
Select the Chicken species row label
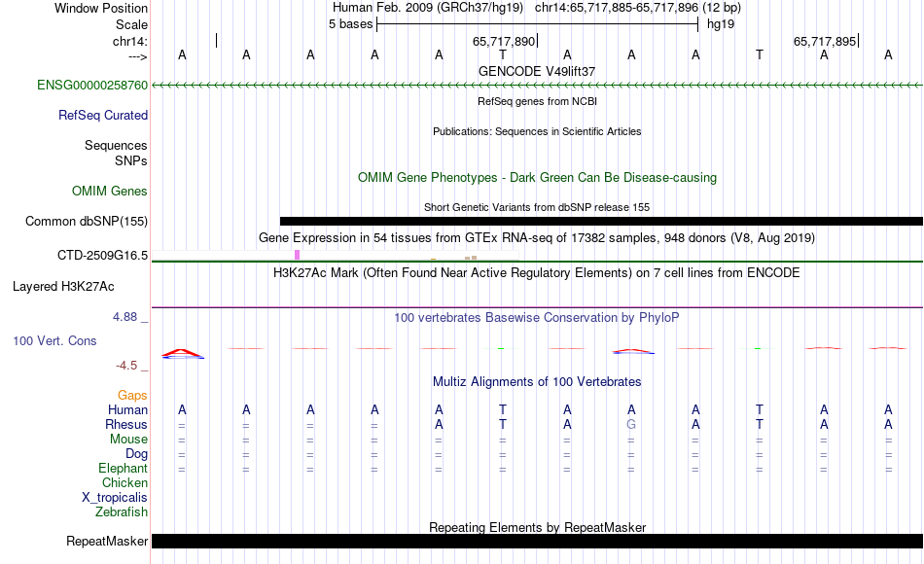pos(124,482)
